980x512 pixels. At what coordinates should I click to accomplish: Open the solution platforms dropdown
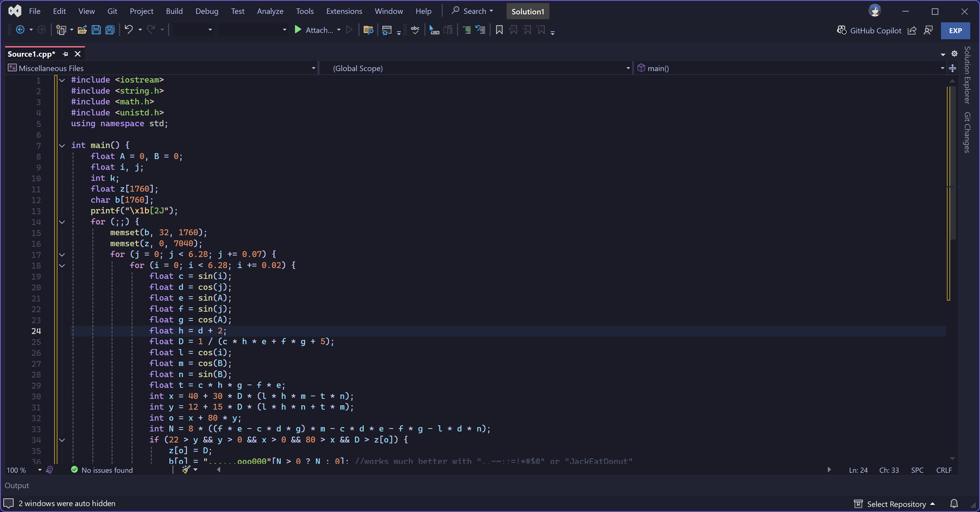pyautogui.click(x=253, y=30)
